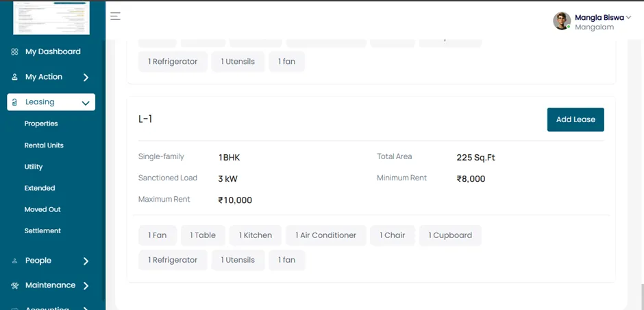Open Rental Units under Leasing
The width and height of the screenshot is (644, 310).
click(x=44, y=145)
